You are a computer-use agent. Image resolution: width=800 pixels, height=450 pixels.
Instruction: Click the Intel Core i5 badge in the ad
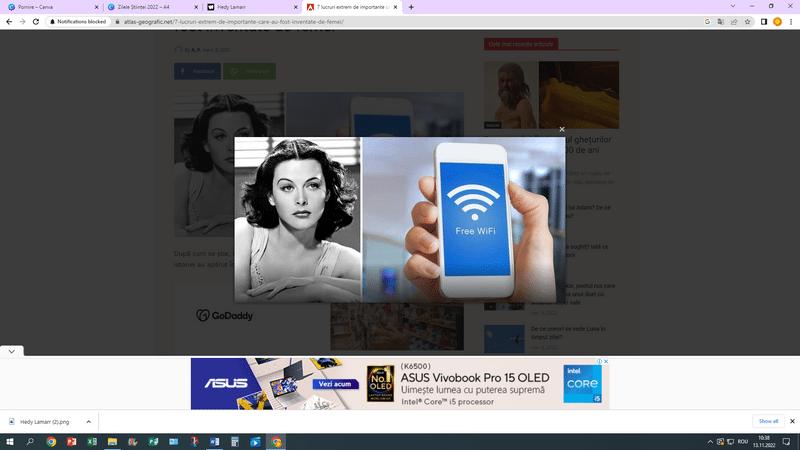pos(582,384)
